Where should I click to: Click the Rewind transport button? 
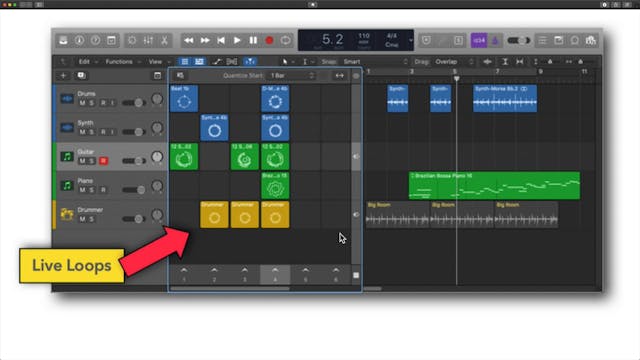point(189,40)
